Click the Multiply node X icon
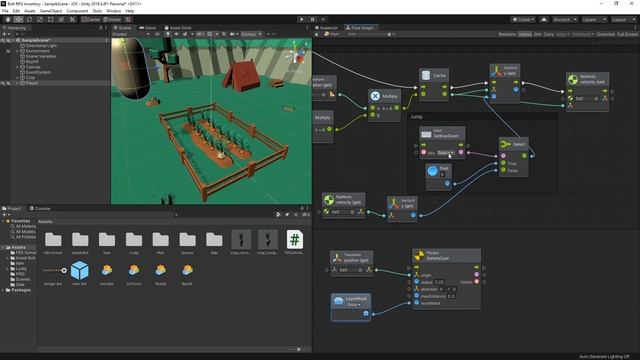The height and width of the screenshot is (360, 640). click(375, 96)
